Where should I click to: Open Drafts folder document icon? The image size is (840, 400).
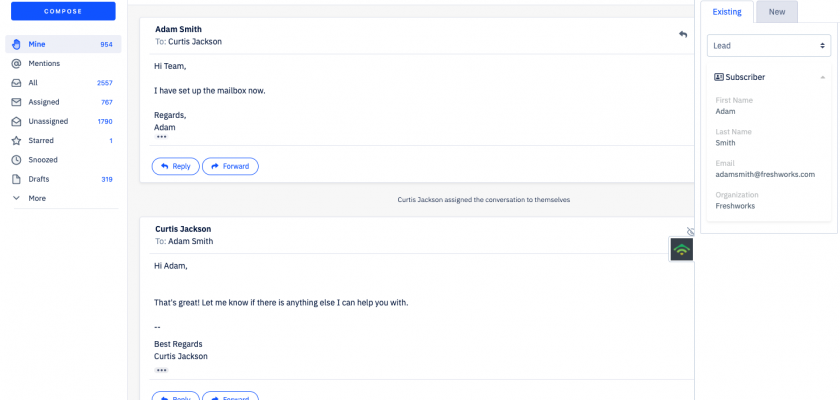click(17, 179)
